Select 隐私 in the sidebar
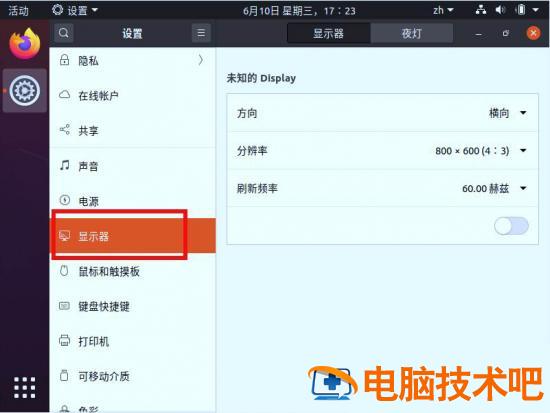This screenshot has width=550, height=413. (133, 60)
